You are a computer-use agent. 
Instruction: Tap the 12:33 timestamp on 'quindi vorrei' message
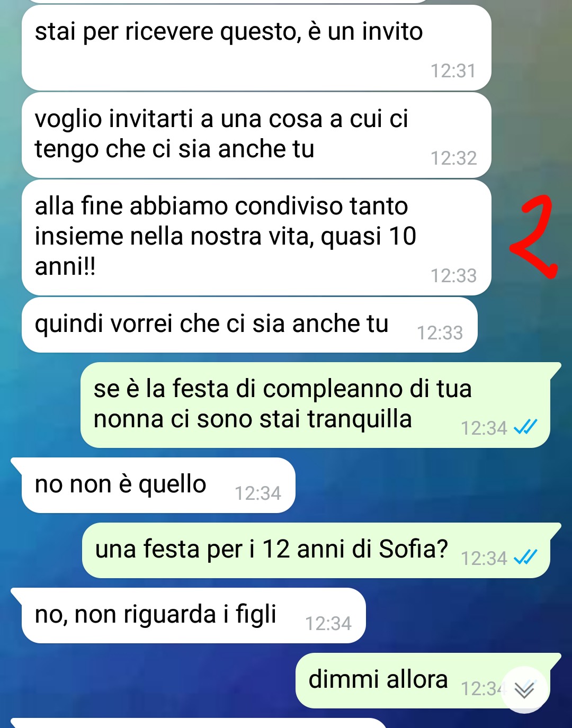click(440, 333)
